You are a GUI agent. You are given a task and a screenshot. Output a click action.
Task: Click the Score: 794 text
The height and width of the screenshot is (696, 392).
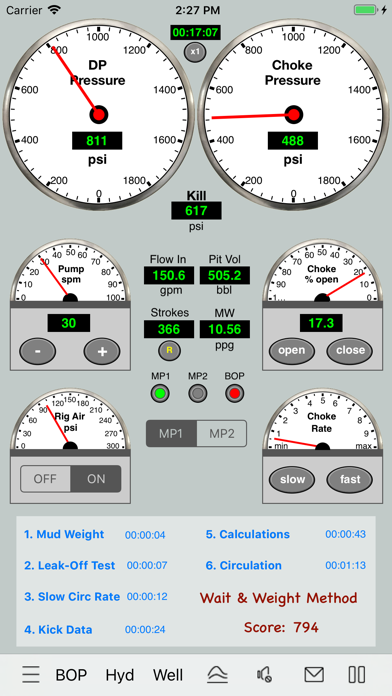pyautogui.click(x=281, y=627)
